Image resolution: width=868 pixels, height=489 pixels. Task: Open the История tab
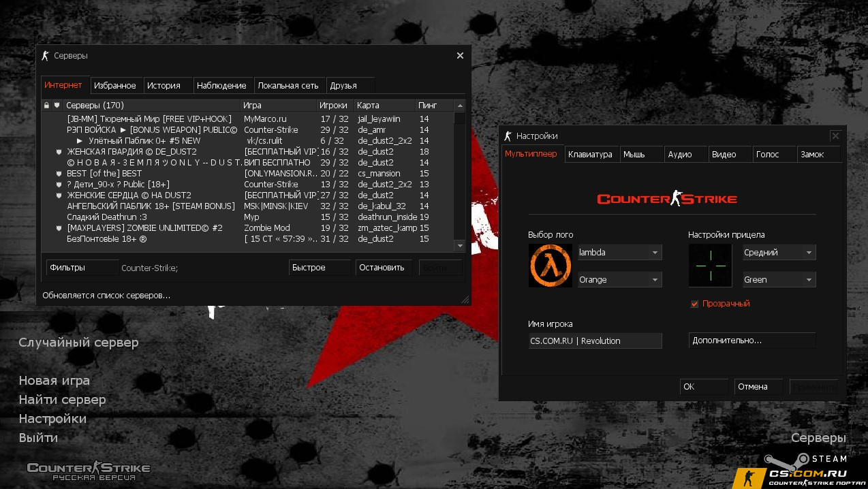pyautogui.click(x=168, y=86)
